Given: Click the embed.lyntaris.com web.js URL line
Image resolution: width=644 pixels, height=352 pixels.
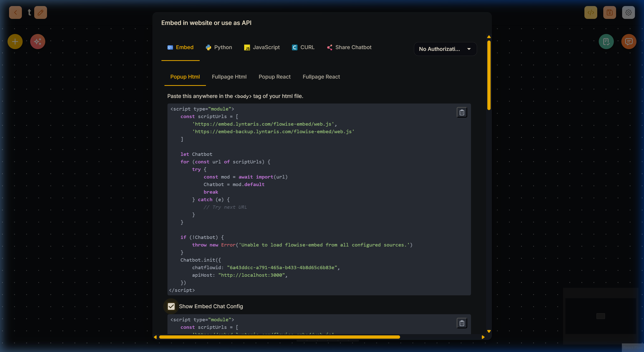Looking at the screenshot, I should [263, 124].
